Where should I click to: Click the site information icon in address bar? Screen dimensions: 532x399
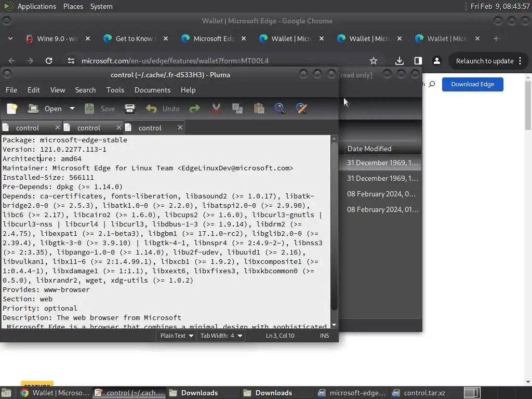[71, 61]
